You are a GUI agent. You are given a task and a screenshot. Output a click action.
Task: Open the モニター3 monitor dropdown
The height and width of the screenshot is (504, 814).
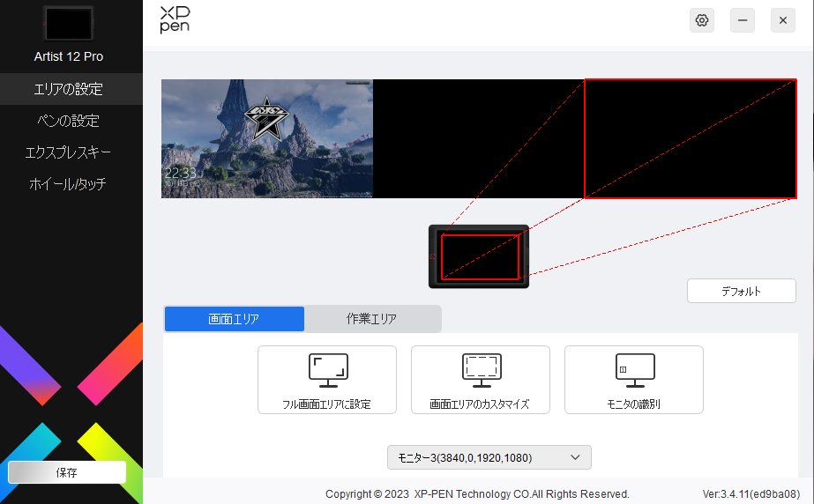pyautogui.click(x=489, y=457)
